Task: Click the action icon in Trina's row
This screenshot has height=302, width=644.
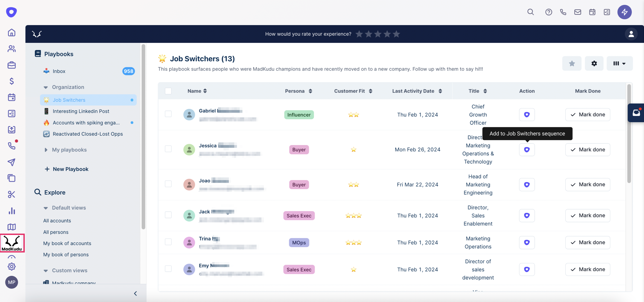Action: 527,242
